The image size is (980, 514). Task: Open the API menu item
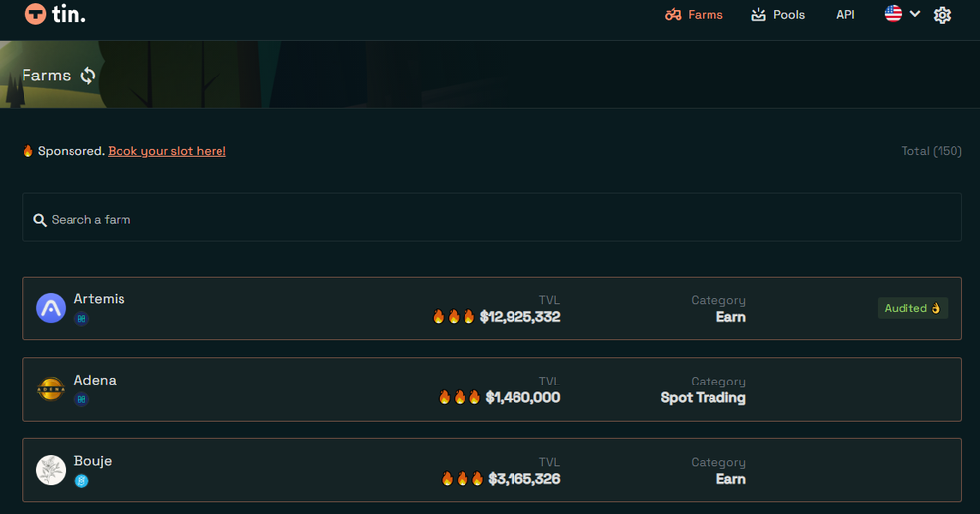click(845, 15)
